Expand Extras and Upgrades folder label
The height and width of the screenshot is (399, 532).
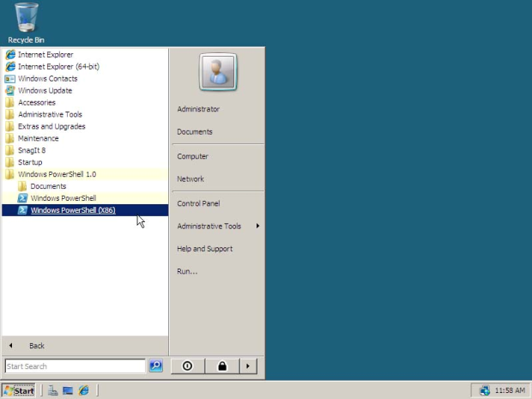51,126
